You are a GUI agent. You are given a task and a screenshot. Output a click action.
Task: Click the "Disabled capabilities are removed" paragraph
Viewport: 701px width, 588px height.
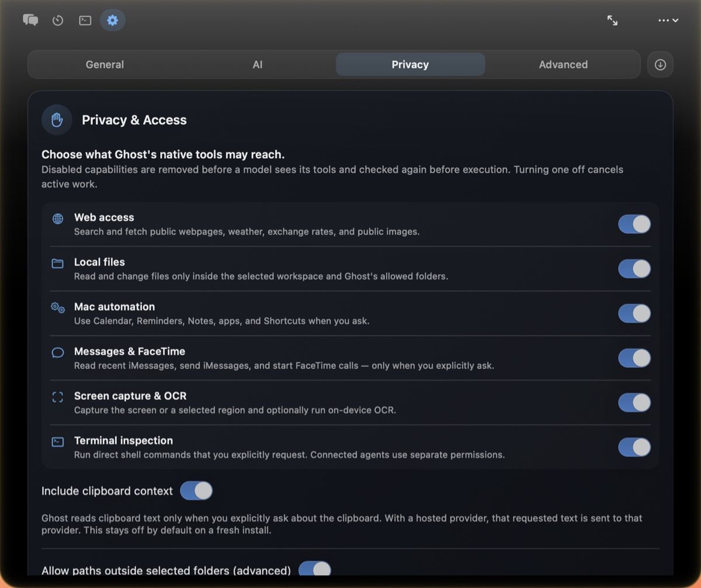(332, 177)
